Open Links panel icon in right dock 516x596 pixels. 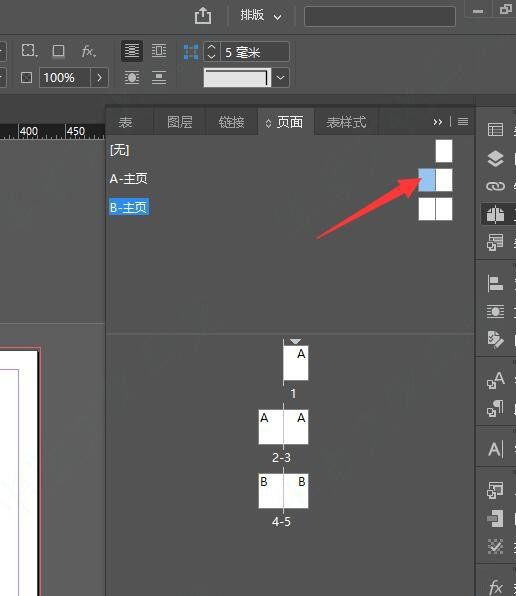click(x=495, y=186)
